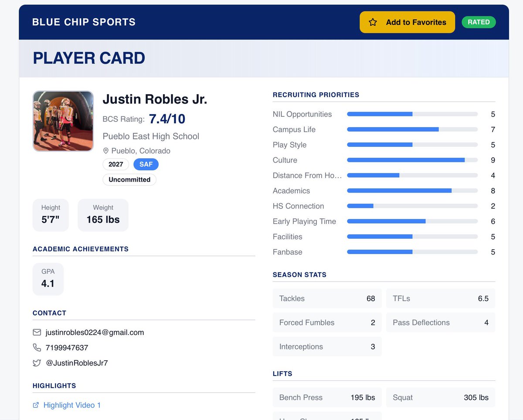Click the phone handset icon
This screenshot has width=523, height=420.
coord(37,348)
